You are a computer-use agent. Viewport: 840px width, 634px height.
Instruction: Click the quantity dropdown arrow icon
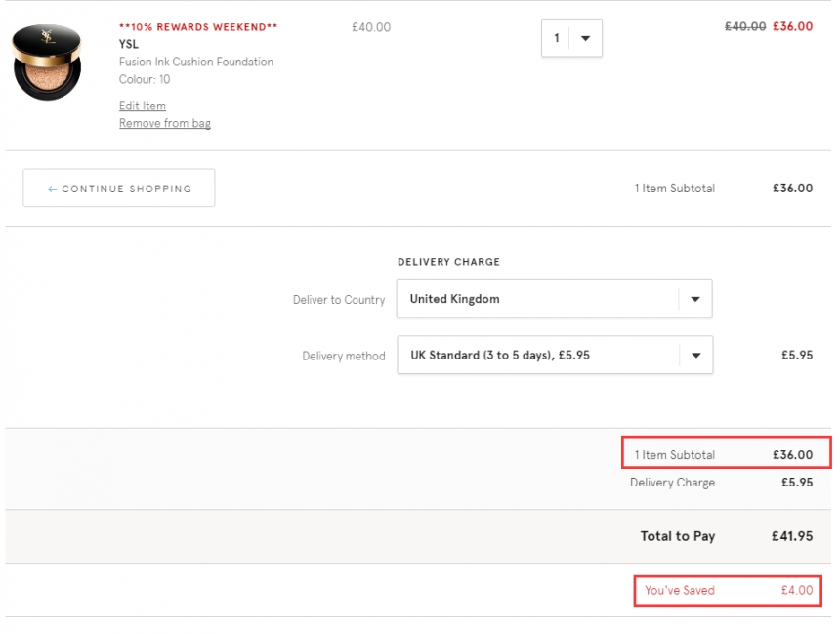[x=585, y=38]
